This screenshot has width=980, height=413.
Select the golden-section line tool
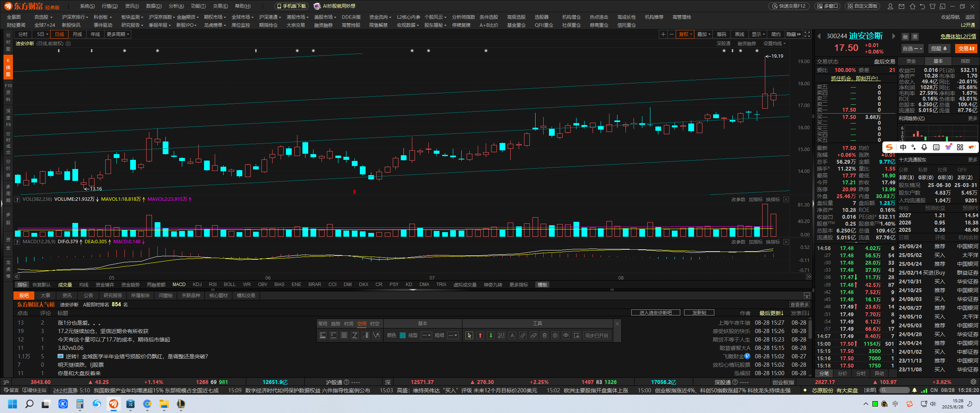coord(323,335)
